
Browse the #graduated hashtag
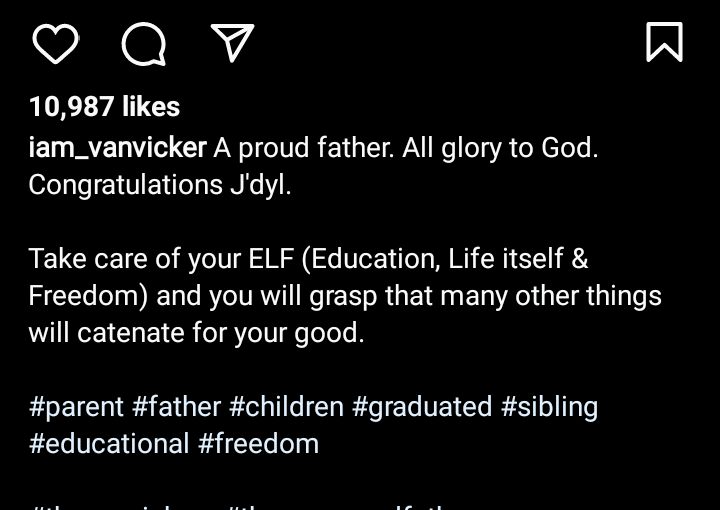coord(422,407)
